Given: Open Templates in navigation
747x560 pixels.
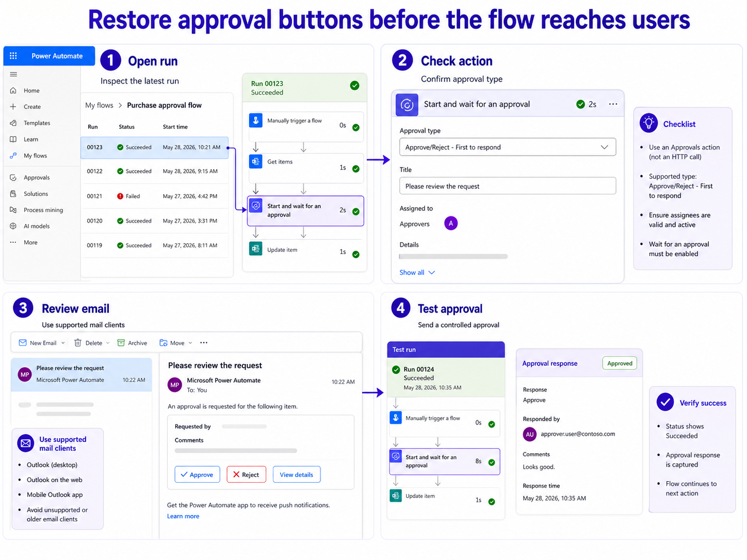Looking at the screenshot, I should (x=37, y=123).
